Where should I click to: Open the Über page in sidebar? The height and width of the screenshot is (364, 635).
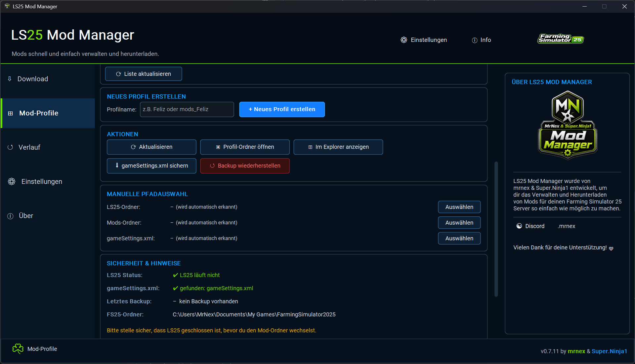(x=48, y=216)
